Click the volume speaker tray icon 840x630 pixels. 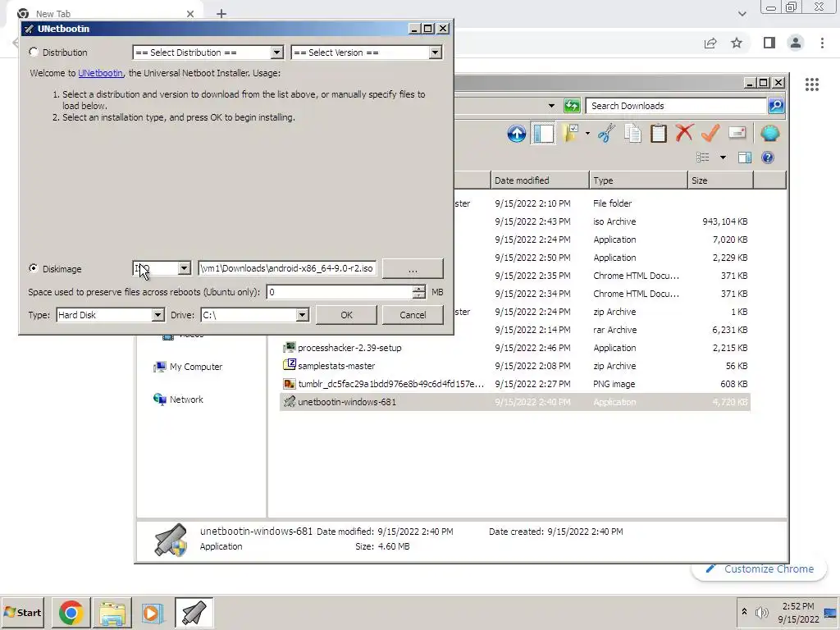[x=761, y=612]
